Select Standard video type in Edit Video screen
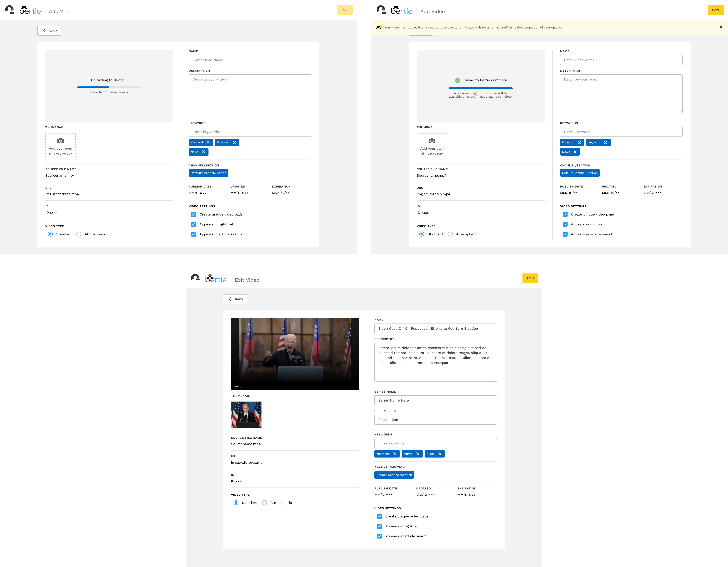The width and height of the screenshot is (728, 567). (x=236, y=503)
